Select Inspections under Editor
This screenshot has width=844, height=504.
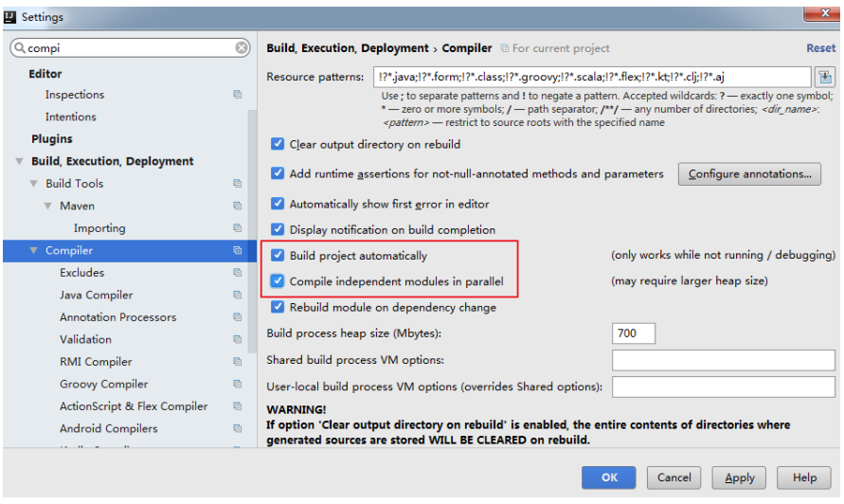75,94
